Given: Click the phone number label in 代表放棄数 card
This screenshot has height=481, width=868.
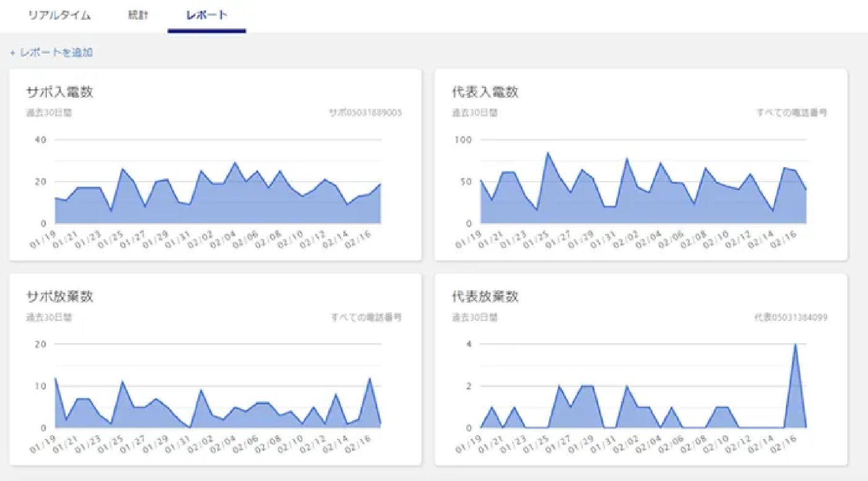Looking at the screenshot, I should click(791, 318).
